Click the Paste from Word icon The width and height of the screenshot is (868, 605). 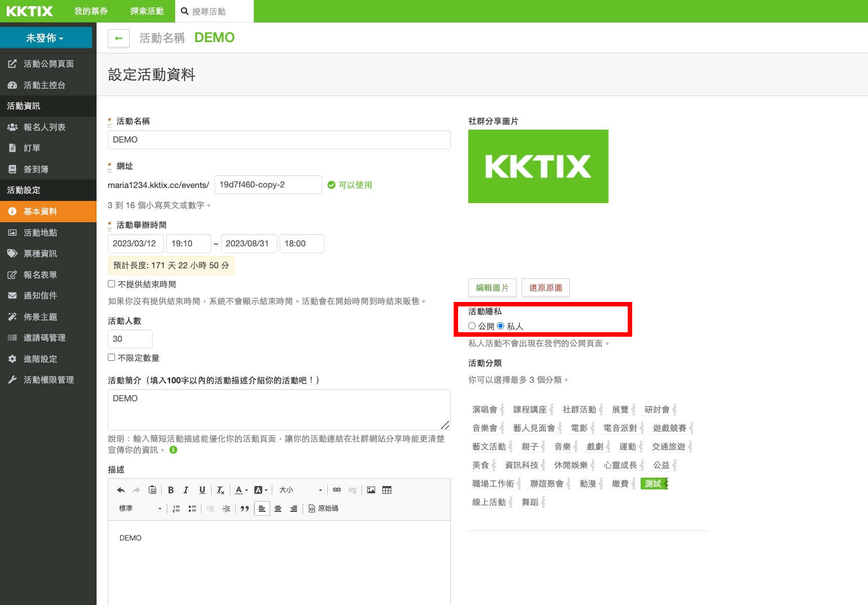coord(152,490)
